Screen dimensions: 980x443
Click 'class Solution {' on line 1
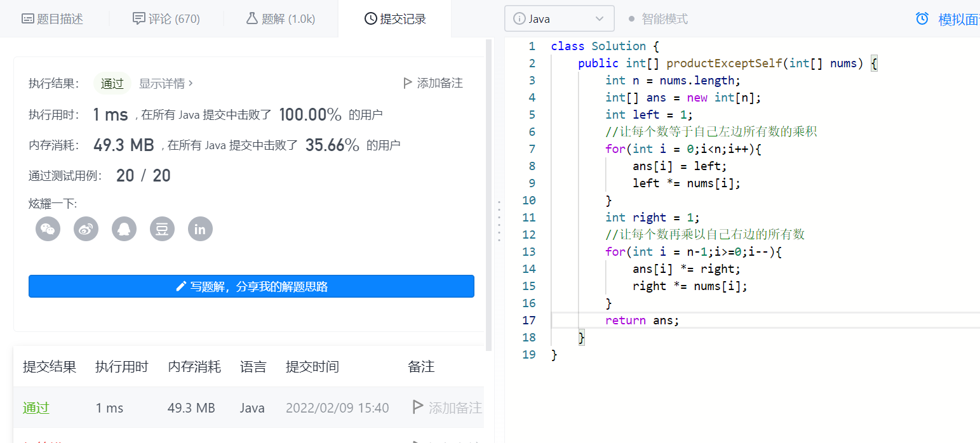[x=605, y=46]
